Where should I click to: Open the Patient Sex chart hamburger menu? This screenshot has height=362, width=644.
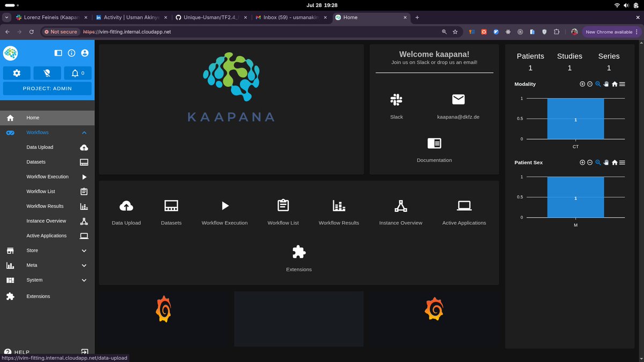[622, 162]
